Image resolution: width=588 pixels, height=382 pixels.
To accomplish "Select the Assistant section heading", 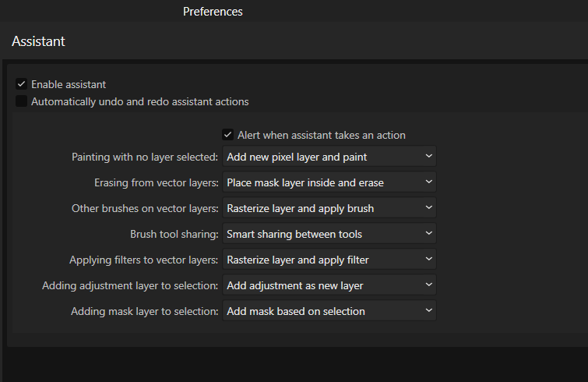I will pyautogui.click(x=39, y=41).
